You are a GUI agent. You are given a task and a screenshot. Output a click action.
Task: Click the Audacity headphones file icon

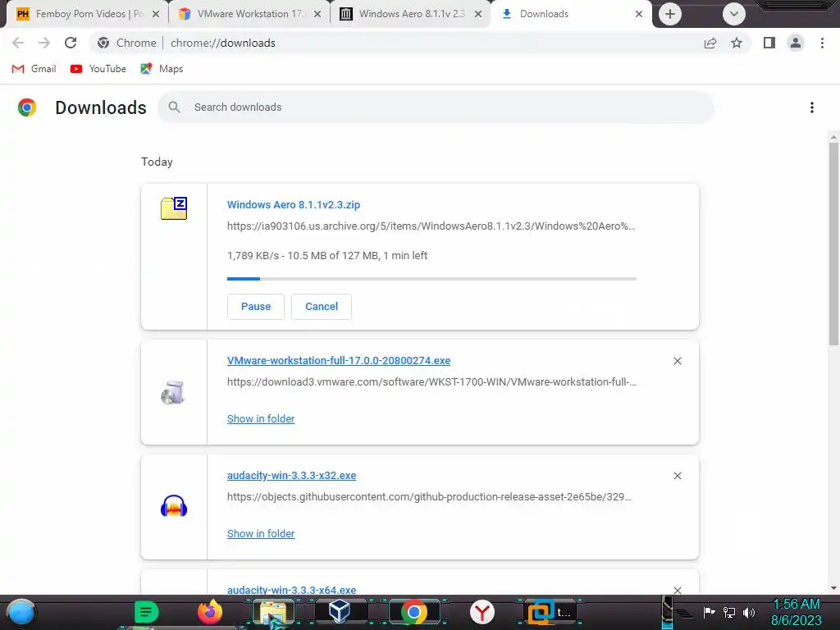click(174, 506)
